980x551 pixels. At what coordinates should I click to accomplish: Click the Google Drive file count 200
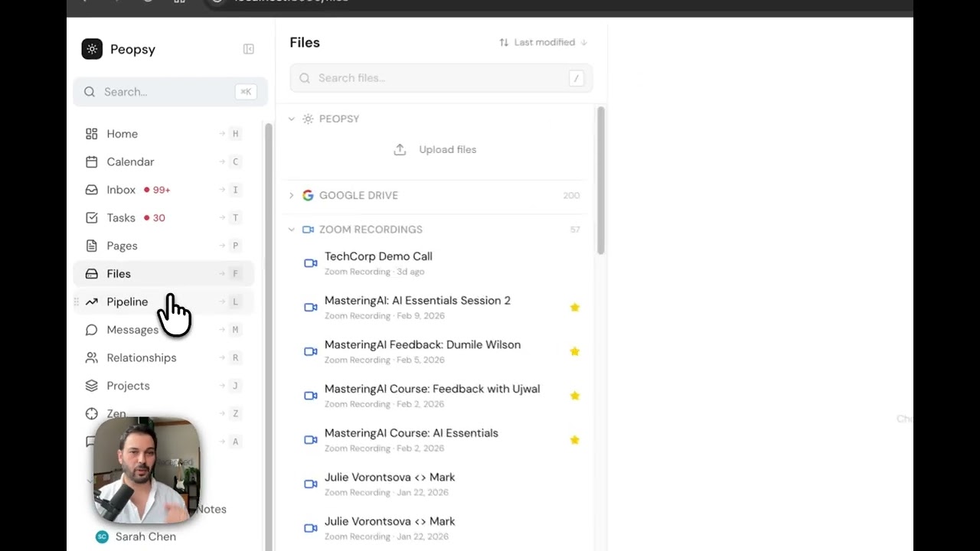[571, 195]
